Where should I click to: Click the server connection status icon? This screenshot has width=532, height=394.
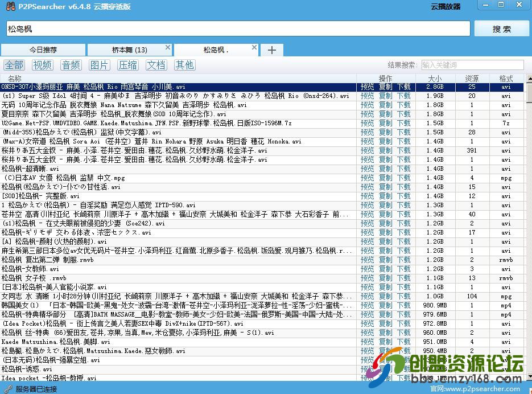tap(8, 389)
